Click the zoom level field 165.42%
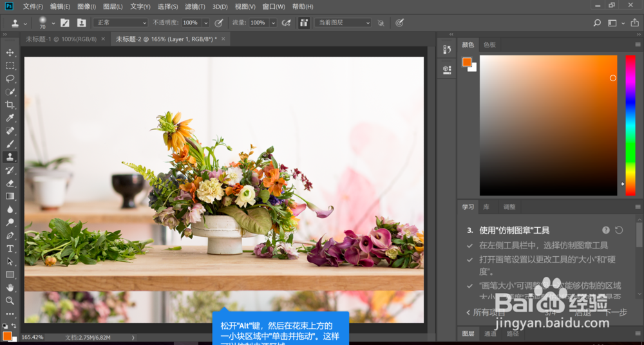This screenshot has height=345, width=644. click(32, 337)
